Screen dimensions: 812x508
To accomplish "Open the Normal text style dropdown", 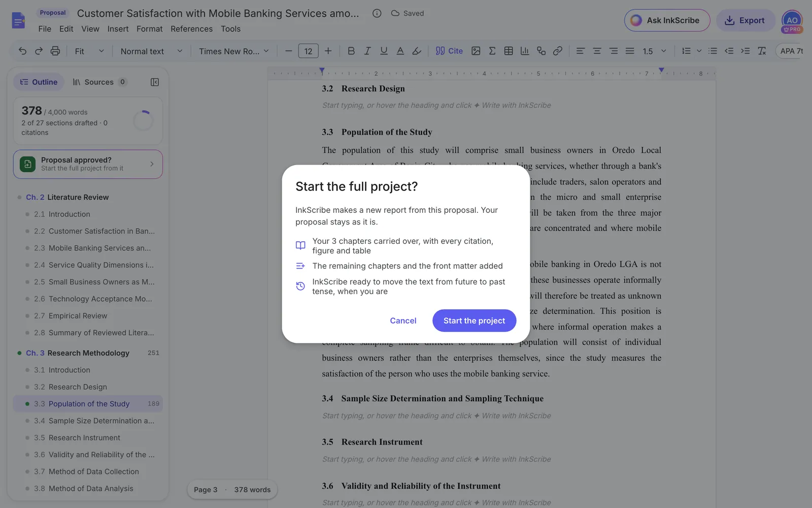I will coord(151,51).
